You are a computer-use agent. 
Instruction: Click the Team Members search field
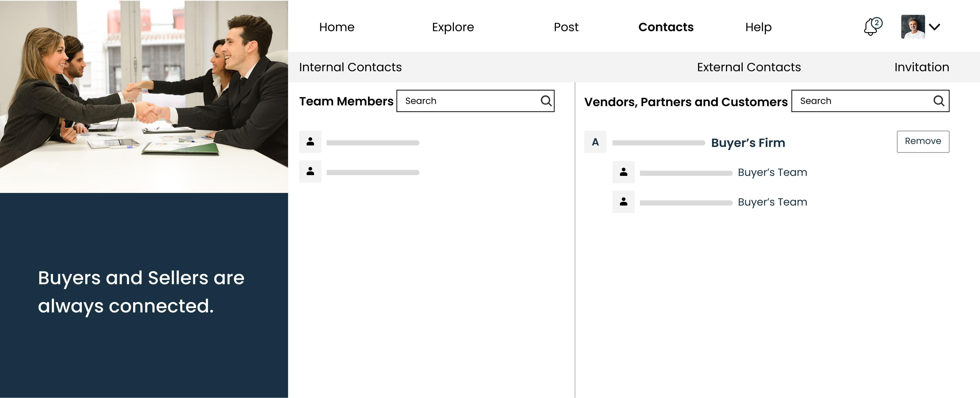click(x=468, y=101)
